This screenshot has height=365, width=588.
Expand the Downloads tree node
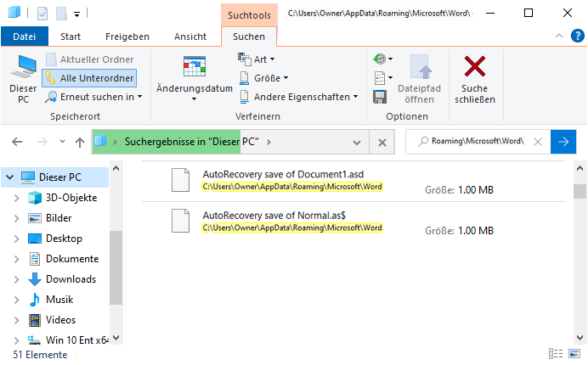(x=17, y=279)
